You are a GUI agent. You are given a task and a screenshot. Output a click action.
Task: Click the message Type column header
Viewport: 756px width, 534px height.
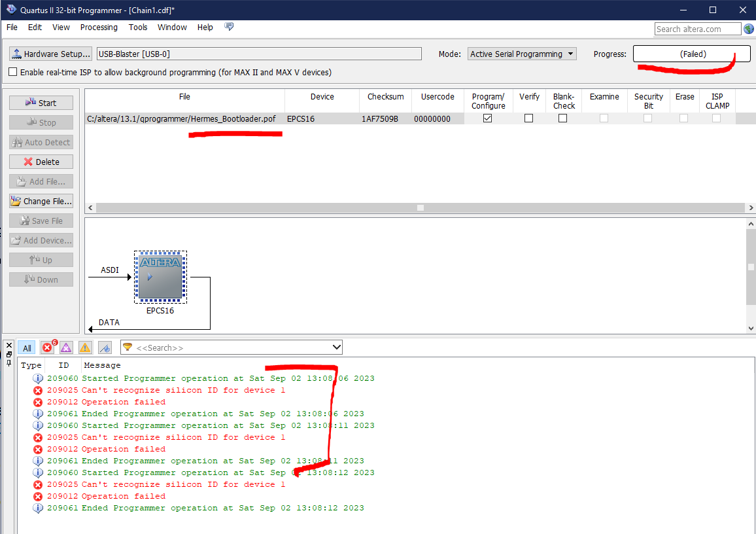point(31,365)
